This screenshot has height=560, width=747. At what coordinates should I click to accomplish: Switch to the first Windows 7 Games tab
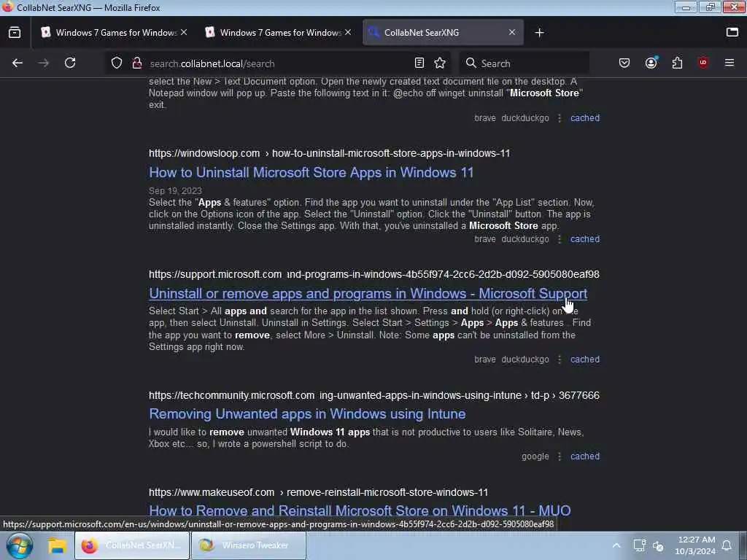point(115,32)
